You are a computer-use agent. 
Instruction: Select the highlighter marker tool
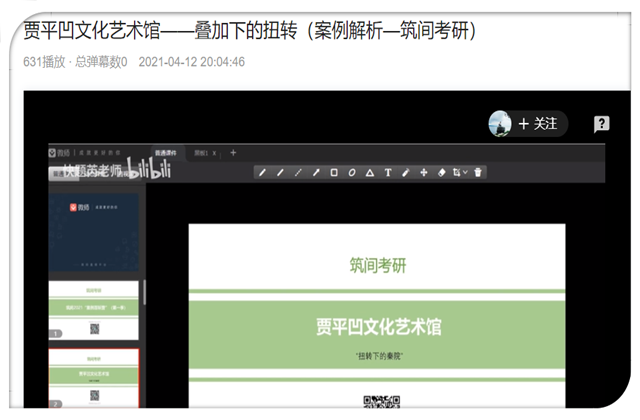(x=406, y=172)
